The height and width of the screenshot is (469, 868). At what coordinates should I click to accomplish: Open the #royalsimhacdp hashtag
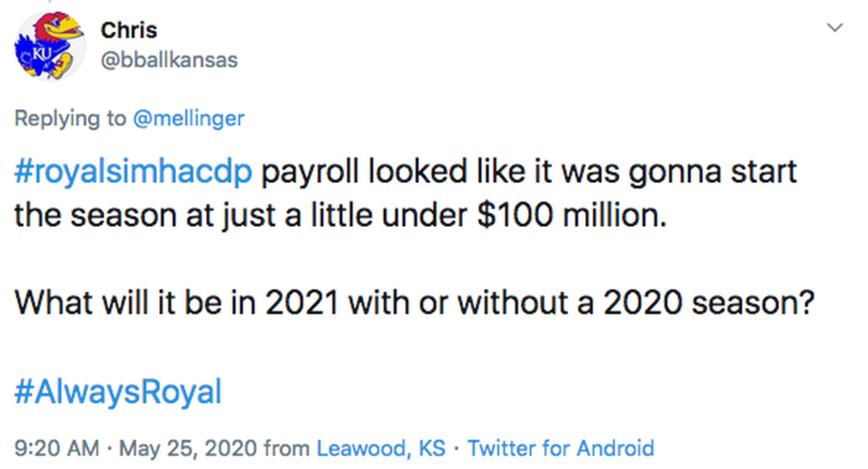133,175
